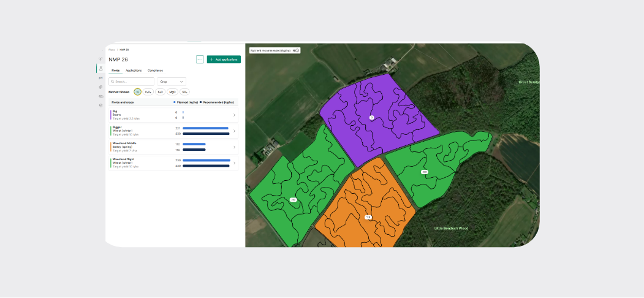The image size is (644, 298).
Task: Click the Fields and crops column header
Action: [123, 102]
